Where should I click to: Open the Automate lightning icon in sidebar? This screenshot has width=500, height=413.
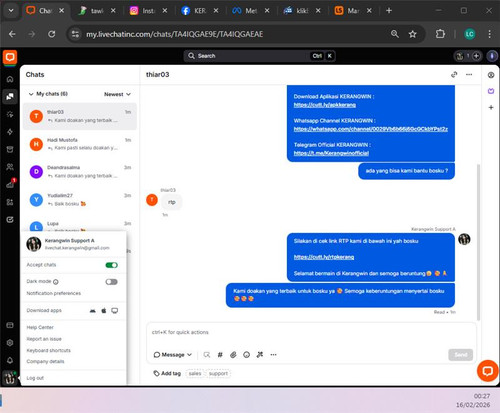click(10, 132)
